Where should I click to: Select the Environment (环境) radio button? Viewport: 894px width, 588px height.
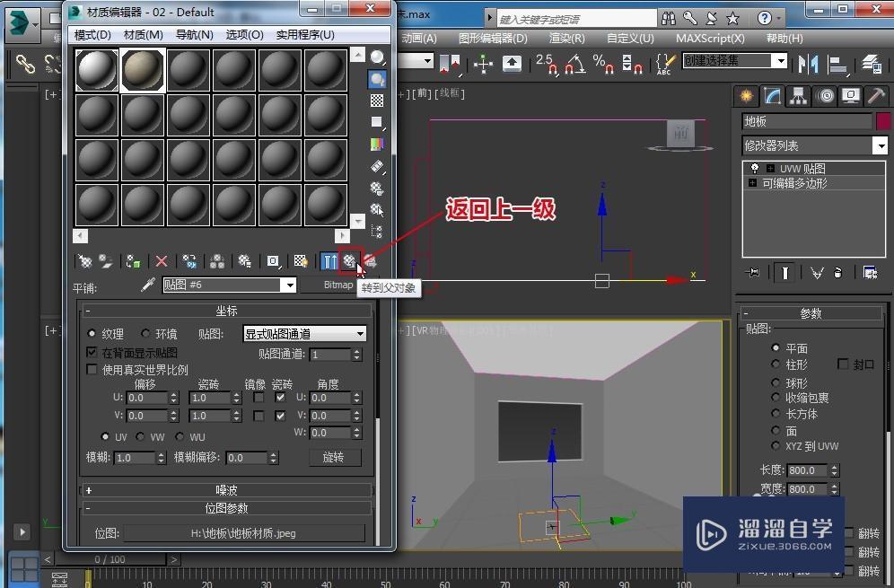point(147,334)
